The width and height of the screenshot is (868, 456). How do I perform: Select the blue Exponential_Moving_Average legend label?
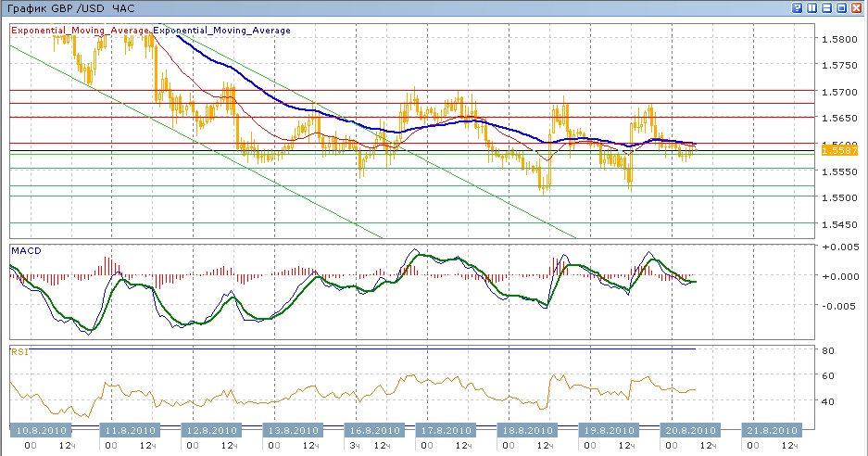coord(222,31)
